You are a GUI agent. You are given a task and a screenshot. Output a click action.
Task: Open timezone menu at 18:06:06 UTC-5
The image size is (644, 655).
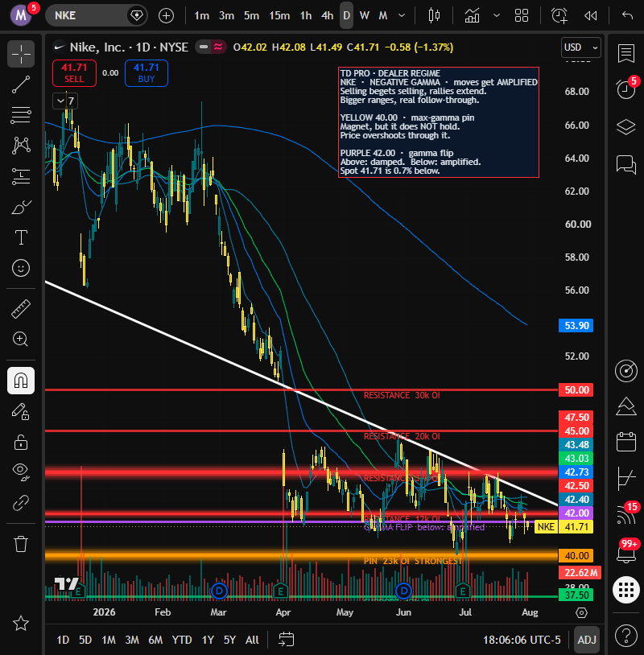[522, 640]
